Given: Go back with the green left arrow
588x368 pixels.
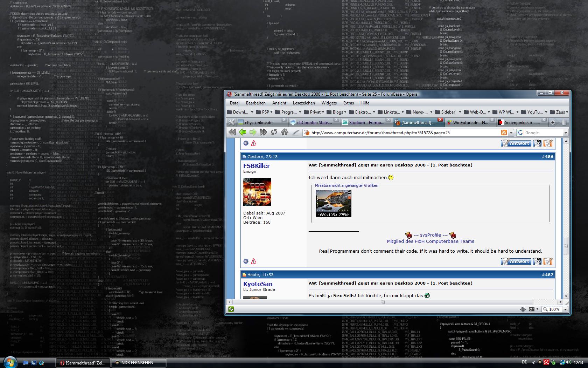Looking at the screenshot, I should 243,132.
